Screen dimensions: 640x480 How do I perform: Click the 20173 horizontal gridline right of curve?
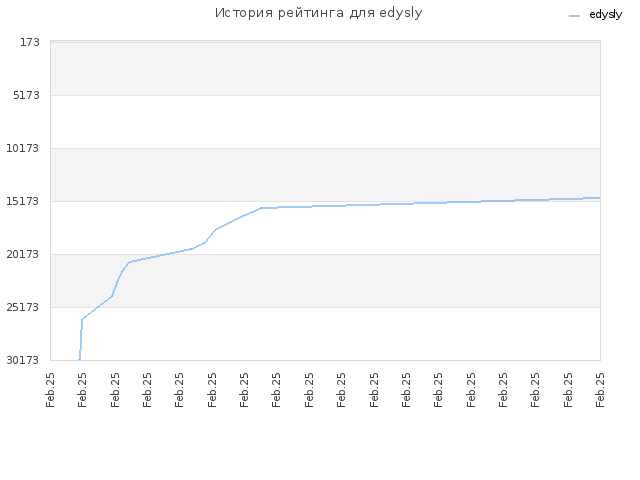click(x=408, y=254)
